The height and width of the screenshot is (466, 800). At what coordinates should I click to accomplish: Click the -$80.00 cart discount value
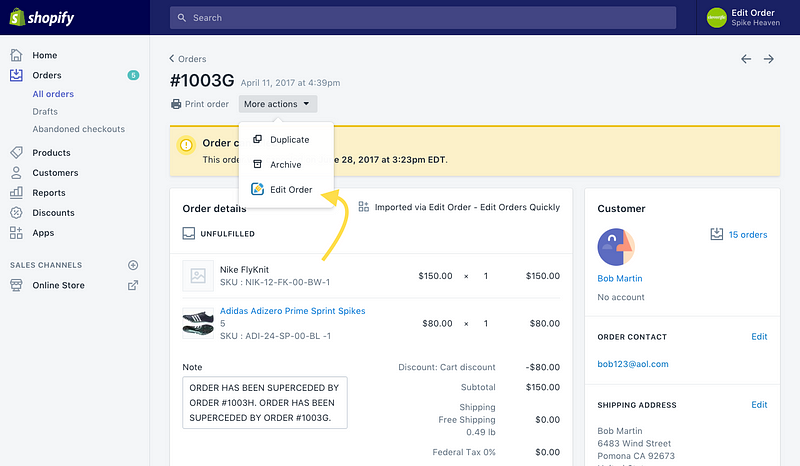tap(543, 367)
